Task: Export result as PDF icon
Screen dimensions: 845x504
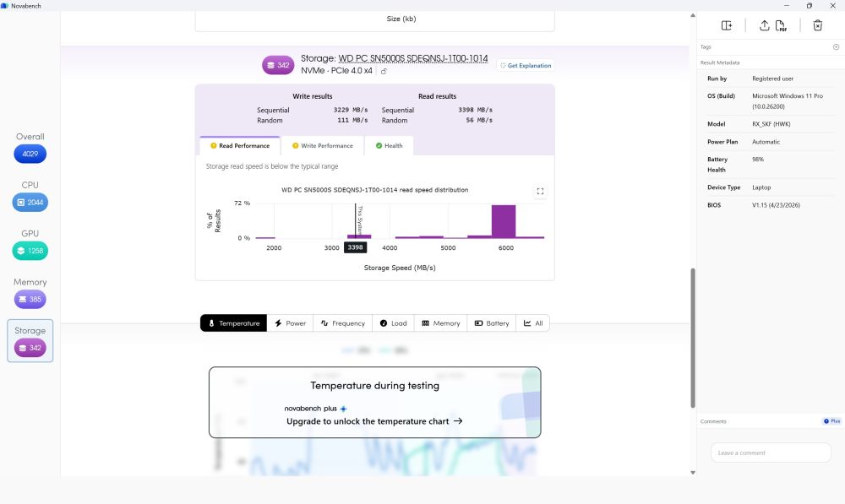Action: pos(781,25)
